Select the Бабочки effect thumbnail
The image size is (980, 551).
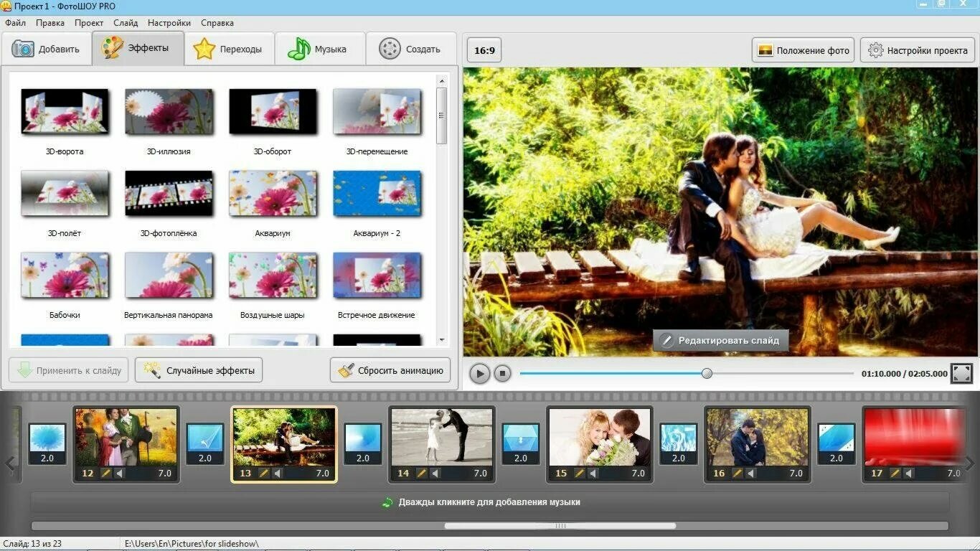[x=65, y=275]
